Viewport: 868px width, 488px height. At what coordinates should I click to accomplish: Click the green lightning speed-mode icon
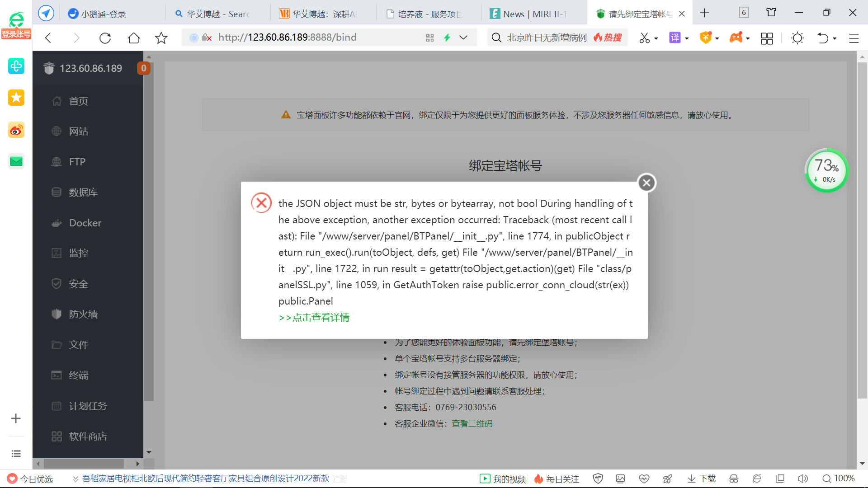[447, 38]
